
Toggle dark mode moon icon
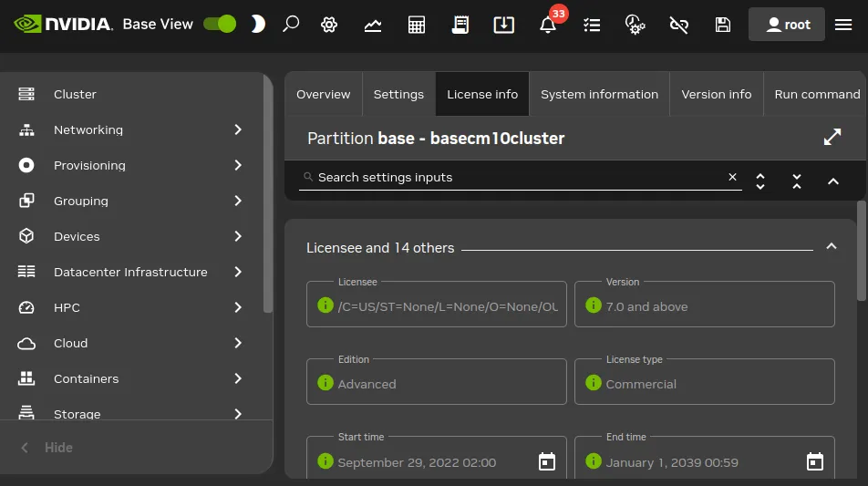[257, 25]
